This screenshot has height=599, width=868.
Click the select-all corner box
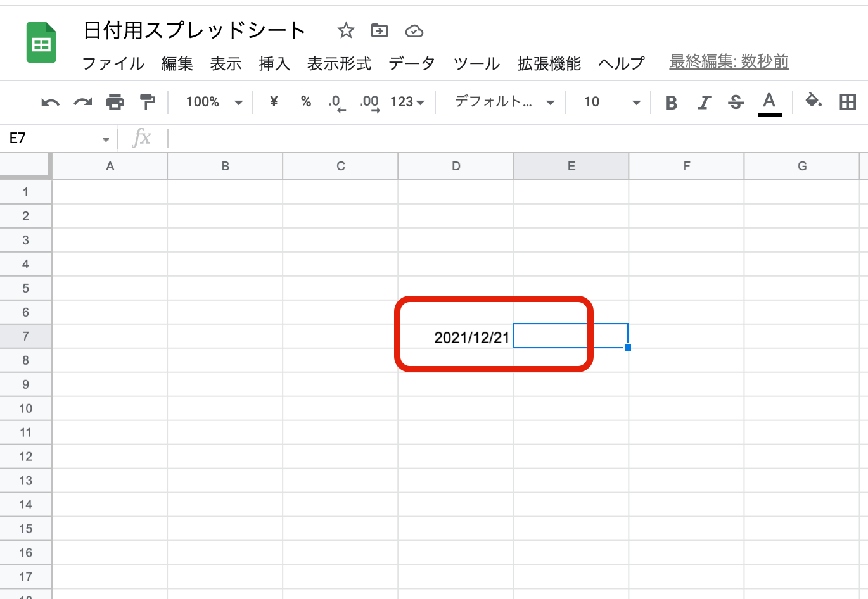coord(25,166)
